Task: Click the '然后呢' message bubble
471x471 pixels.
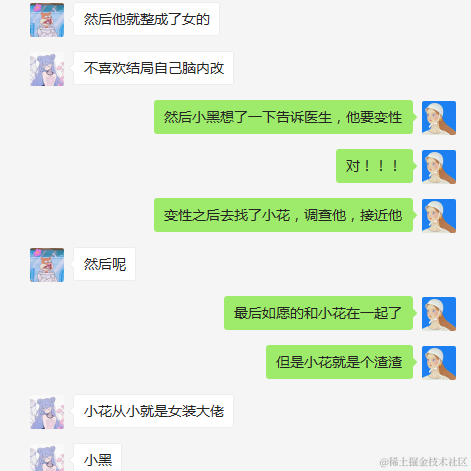Action: click(x=104, y=264)
